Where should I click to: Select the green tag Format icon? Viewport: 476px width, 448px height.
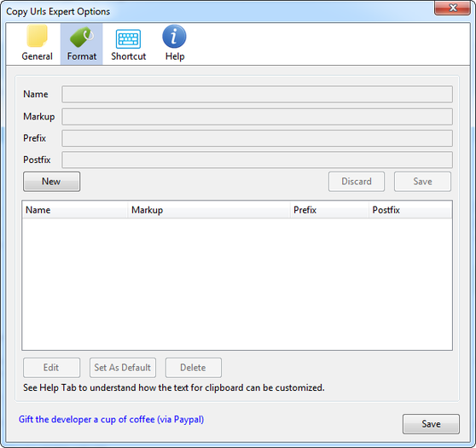tap(81, 37)
